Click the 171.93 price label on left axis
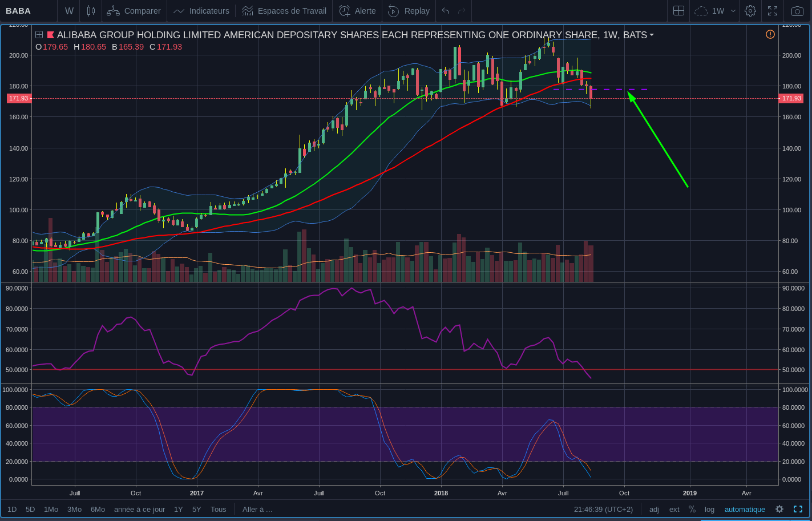 (19, 98)
